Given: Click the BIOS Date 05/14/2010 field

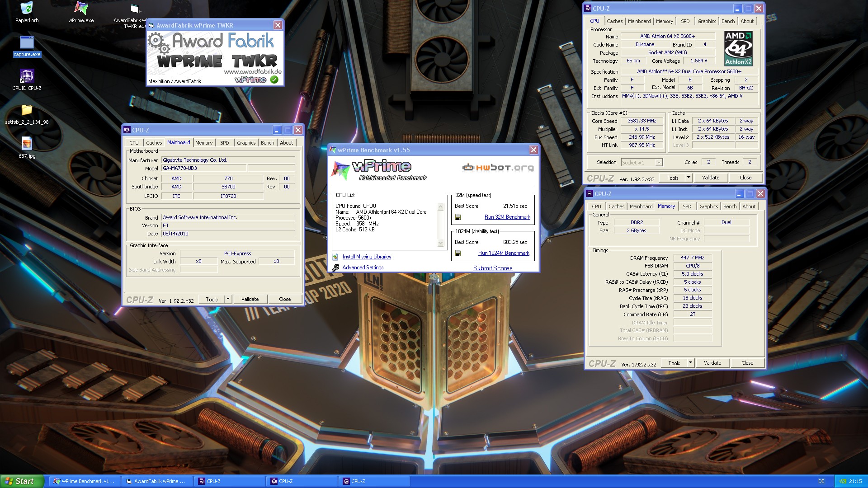Looking at the screenshot, I should 228,234.
